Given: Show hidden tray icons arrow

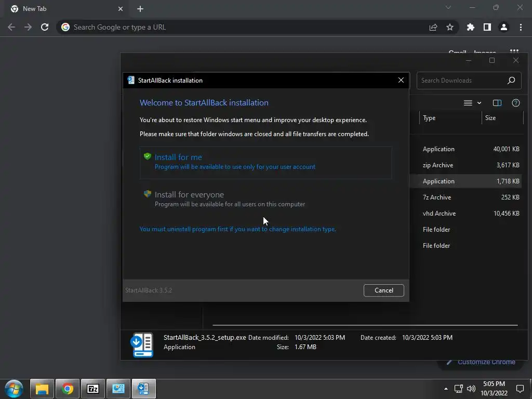Looking at the screenshot, I should (446, 389).
